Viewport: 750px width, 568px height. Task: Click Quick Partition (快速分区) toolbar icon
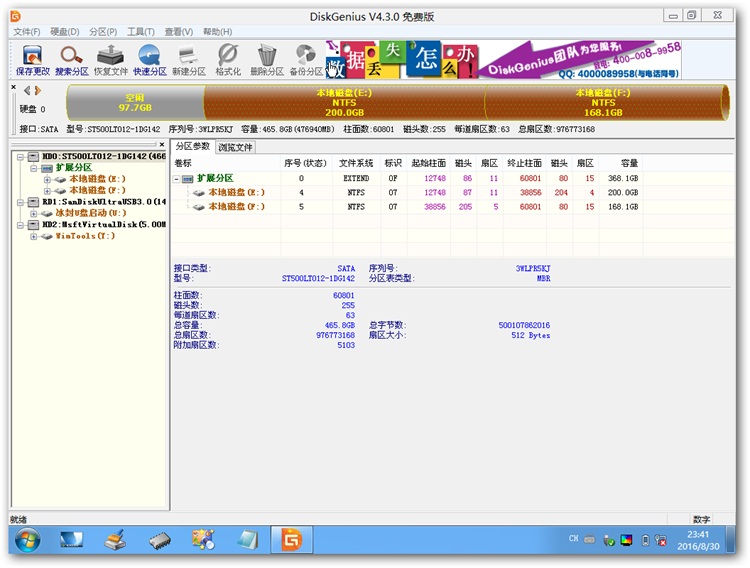(150, 60)
